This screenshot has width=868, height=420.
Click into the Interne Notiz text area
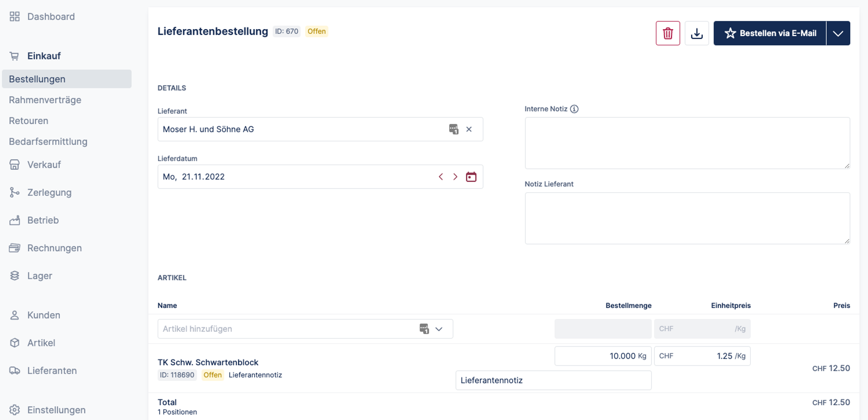[x=687, y=143]
